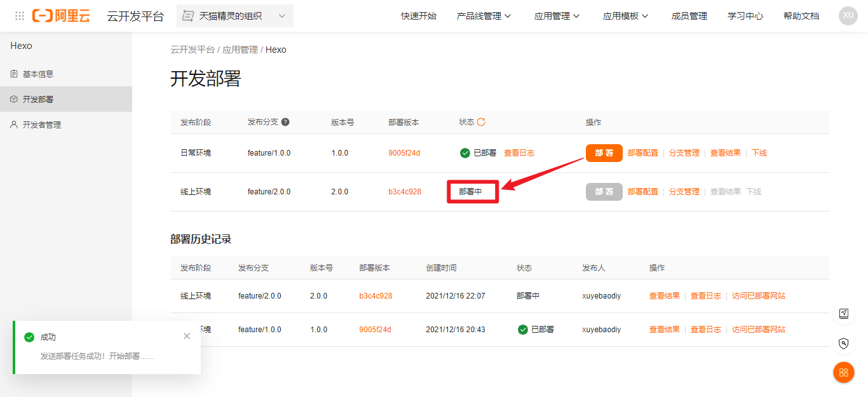Click 查看日志 in the 日常环境 row
The height and width of the screenshot is (397, 868).
519,153
